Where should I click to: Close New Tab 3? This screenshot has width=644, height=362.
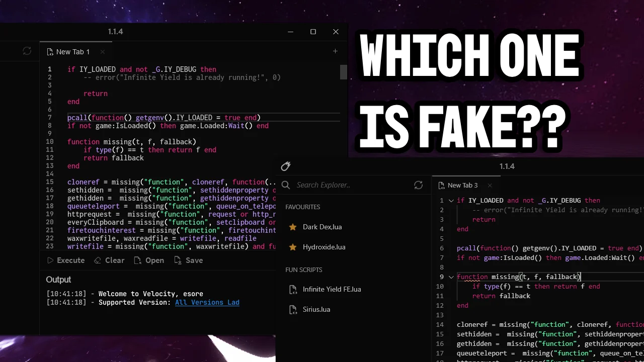coord(490,186)
